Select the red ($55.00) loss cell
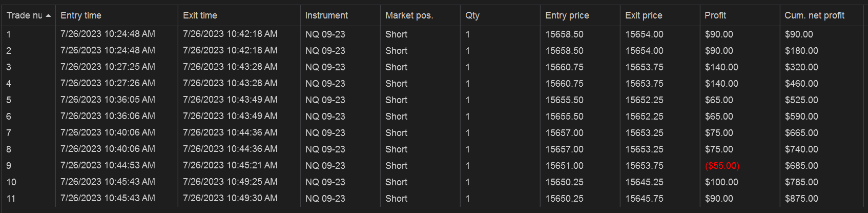The height and width of the screenshot is (213, 868). tap(722, 166)
